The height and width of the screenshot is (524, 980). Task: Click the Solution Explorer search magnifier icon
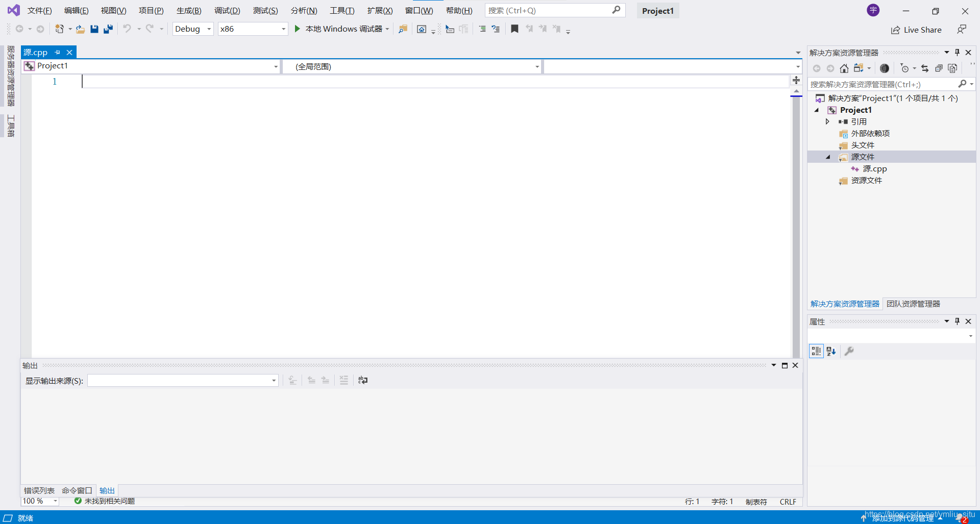(962, 84)
